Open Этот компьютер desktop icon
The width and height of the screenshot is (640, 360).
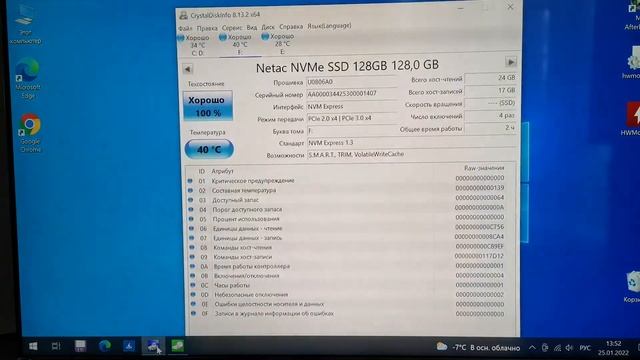[x=25, y=25]
